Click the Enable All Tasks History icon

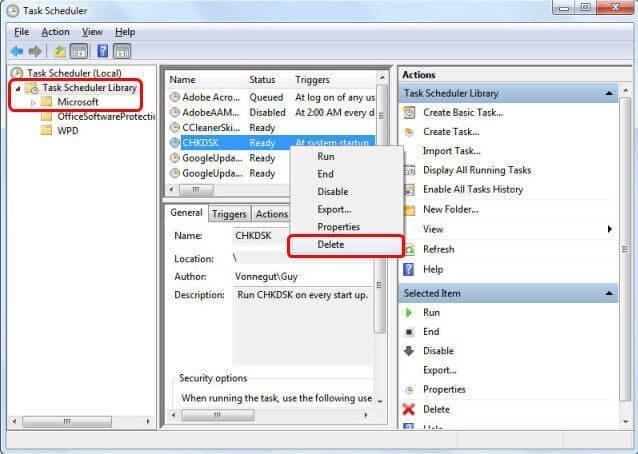409,190
